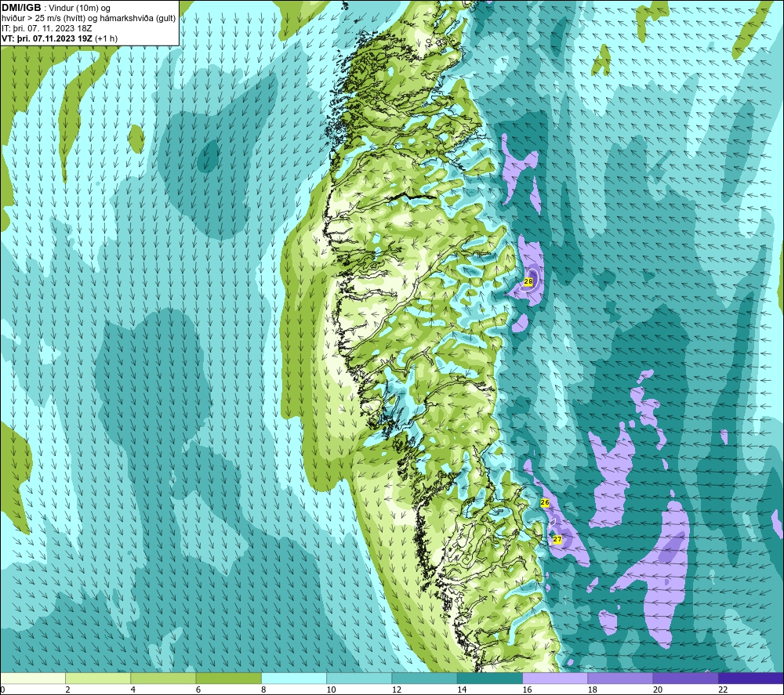The image size is (784, 695).
Task: Click the 4–6 m/s green swatch
Action: point(164,679)
